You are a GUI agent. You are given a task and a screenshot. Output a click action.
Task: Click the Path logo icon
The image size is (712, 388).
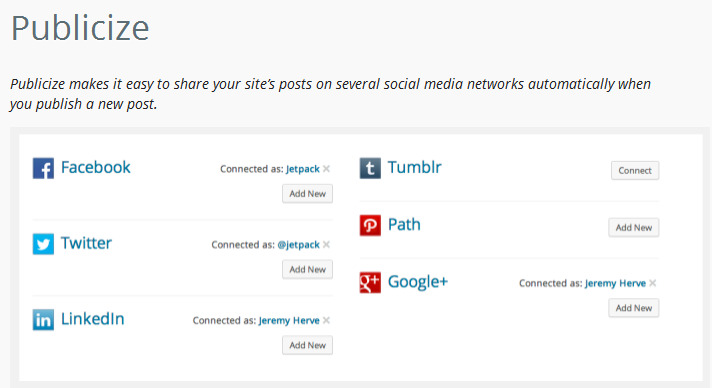pos(370,225)
